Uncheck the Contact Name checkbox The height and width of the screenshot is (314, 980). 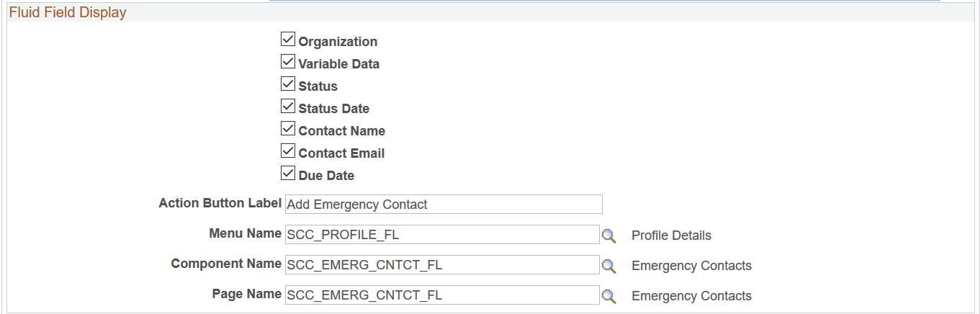click(x=288, y=129)
